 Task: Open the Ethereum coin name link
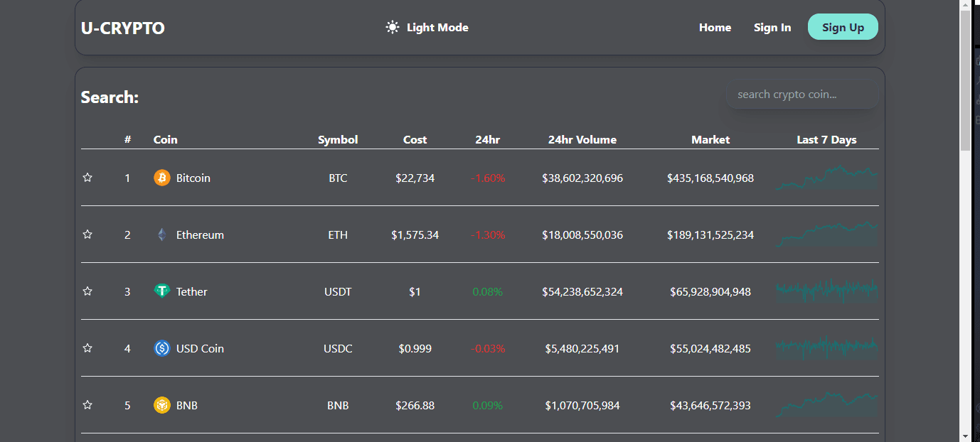pyautogui.click(x=200, y=235)
